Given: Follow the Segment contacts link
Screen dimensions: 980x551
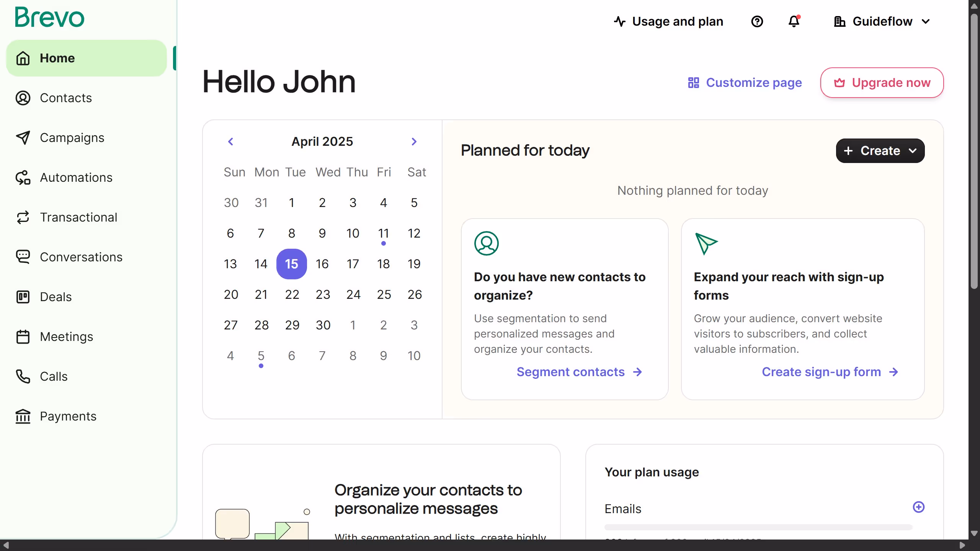Looking at the screenshot, I should (x=579, y=372).
